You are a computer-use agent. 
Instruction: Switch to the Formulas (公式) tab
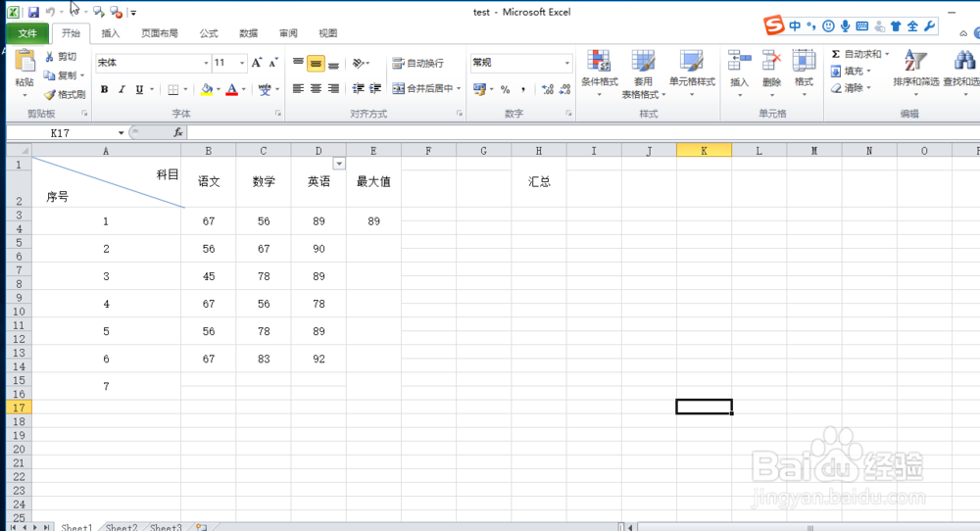tap(208, 33)
